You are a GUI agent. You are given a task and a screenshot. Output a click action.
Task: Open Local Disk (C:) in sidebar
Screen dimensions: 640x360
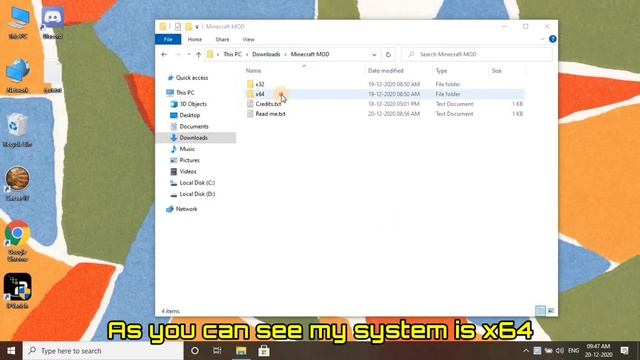197,183
